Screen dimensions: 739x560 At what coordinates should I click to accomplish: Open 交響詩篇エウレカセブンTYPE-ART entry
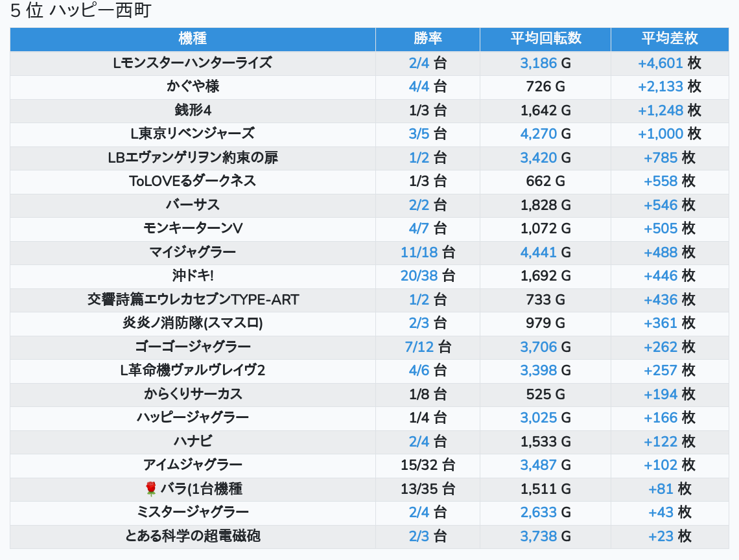[x=193, y=299]
